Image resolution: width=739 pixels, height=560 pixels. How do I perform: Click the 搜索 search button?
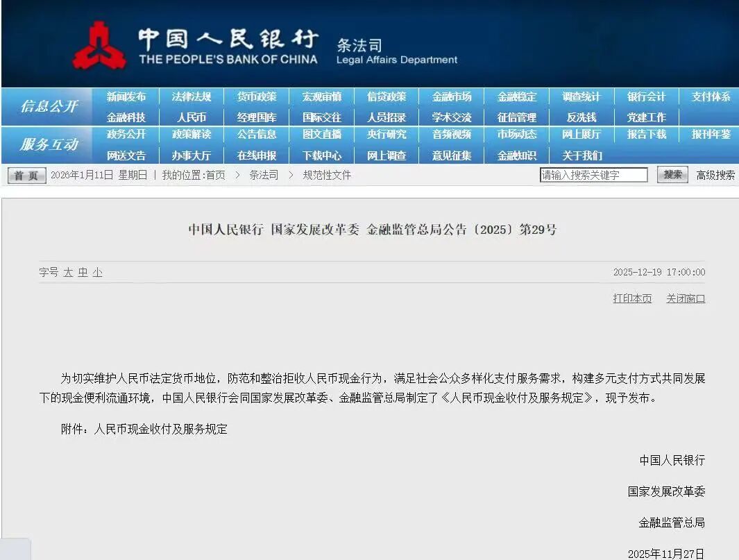coord(672,175)
